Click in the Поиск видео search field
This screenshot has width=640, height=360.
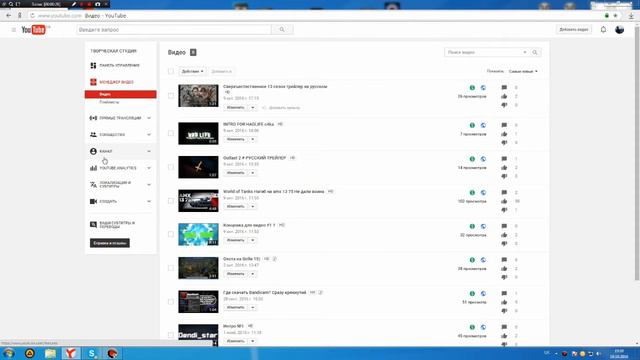point(484,52)
